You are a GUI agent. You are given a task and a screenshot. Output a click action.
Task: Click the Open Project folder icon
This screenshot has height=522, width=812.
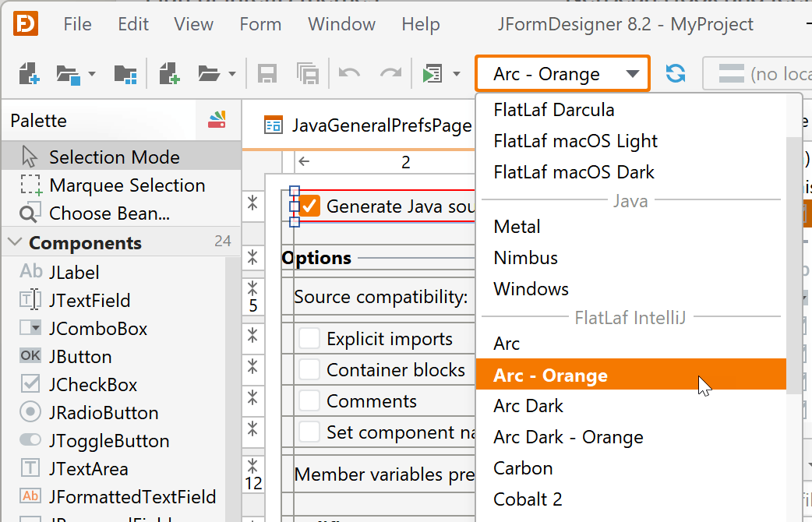click(x=69, y=75)
